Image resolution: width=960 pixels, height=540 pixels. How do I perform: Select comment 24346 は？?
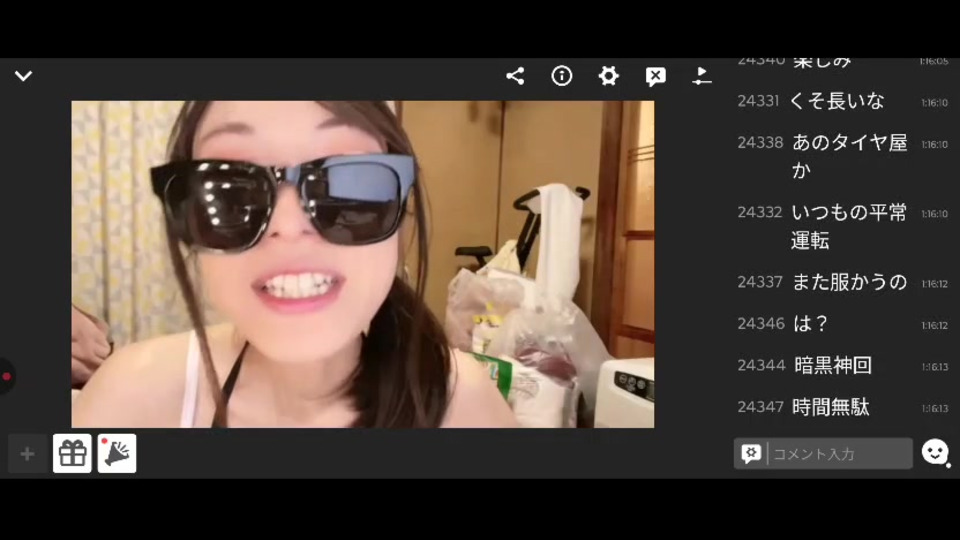842,324
